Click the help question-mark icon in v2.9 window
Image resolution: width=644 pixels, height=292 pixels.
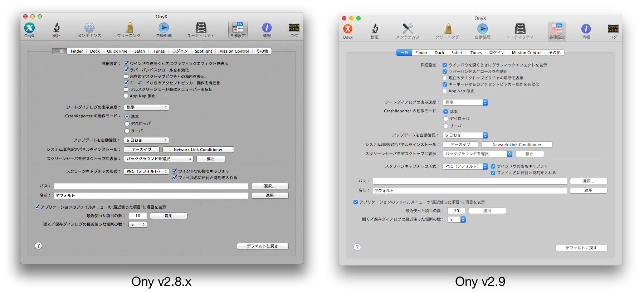click(x=357, y=247)
